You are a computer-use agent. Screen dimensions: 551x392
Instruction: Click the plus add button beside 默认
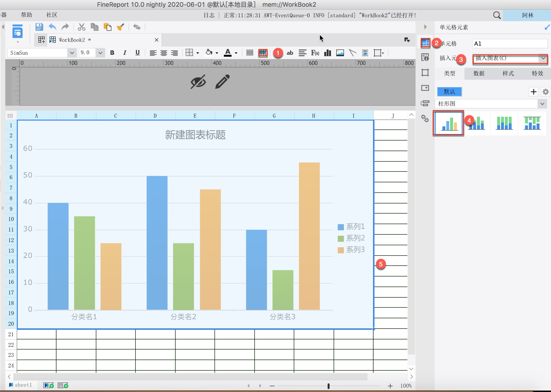(x=533, y=92)
